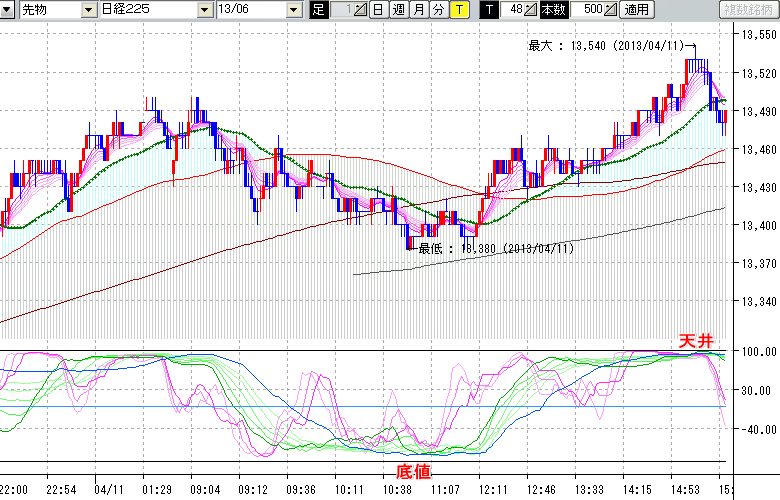Click the small arrow at far left of toolbar

coord(8,10)
